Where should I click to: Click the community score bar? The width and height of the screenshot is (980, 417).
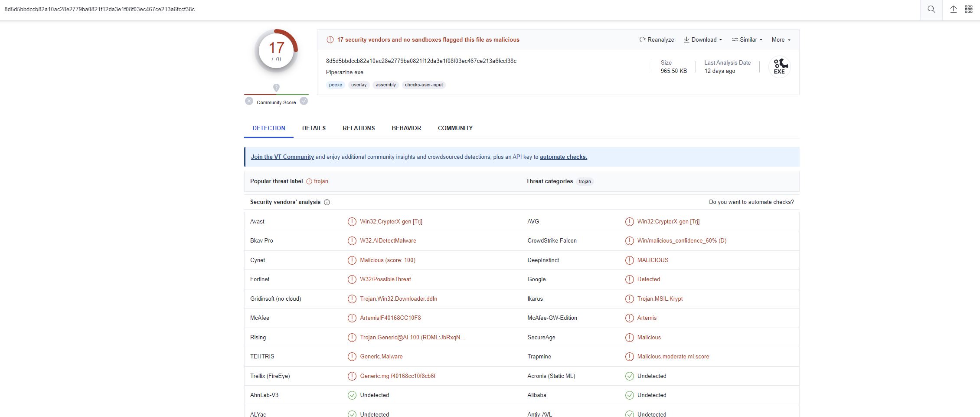click(276, 94)
